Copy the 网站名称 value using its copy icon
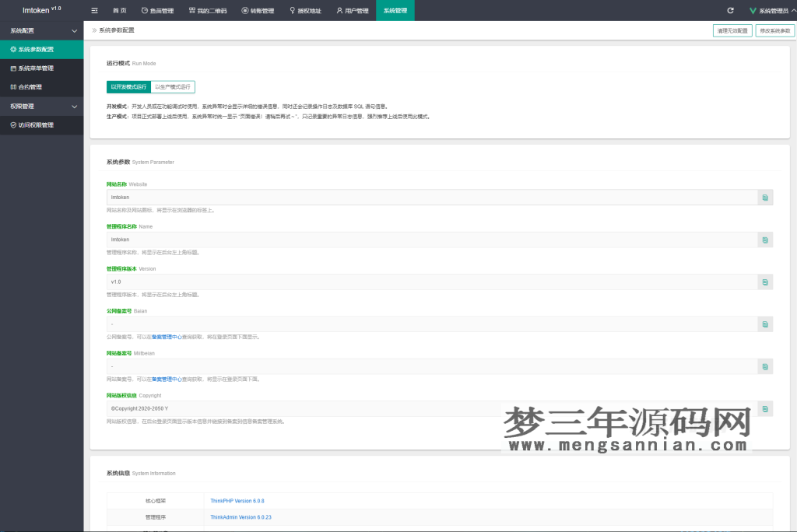Screen dimensions: 797x532 click(764, 197)
